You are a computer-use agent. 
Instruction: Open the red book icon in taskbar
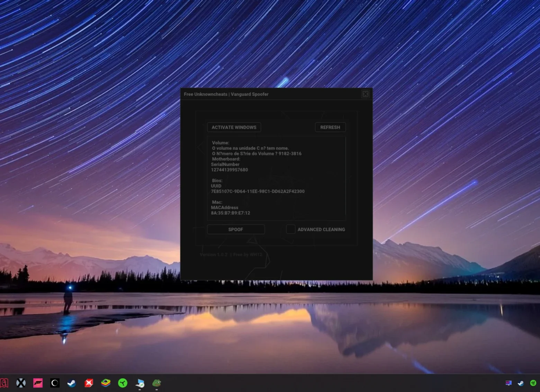4,383
